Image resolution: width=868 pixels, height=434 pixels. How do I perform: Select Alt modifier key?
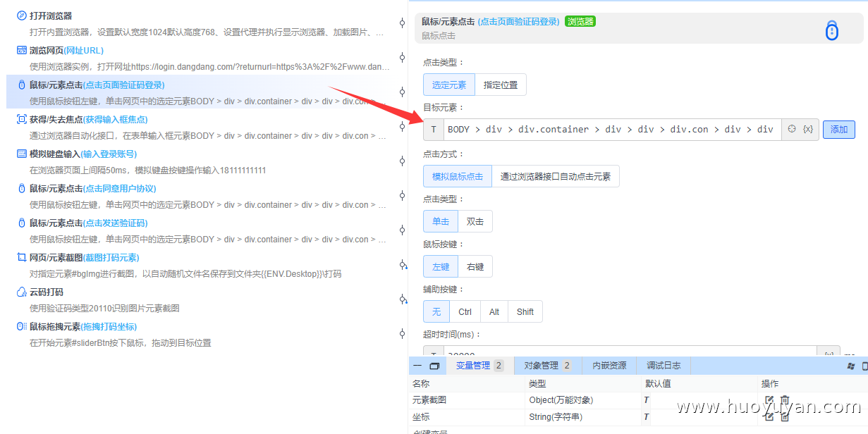coord(494,311)
